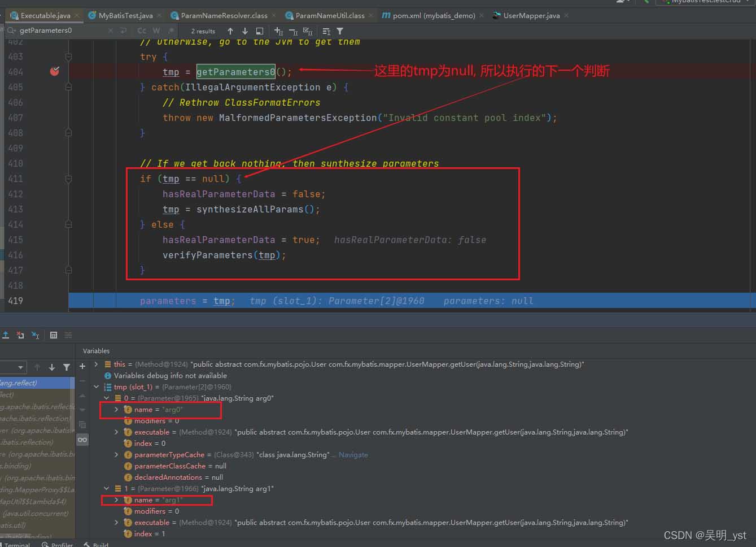Open evaluate expression calculator icon
The image size is (756, 547).
(x=54, y=335)
